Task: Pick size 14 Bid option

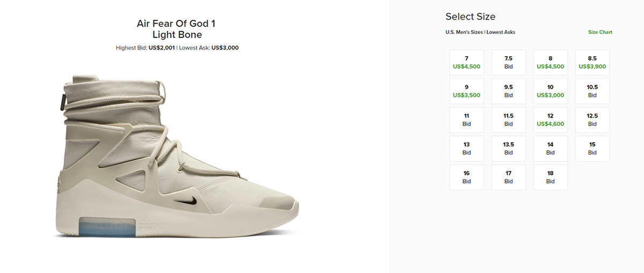Action: click(550, 149)
